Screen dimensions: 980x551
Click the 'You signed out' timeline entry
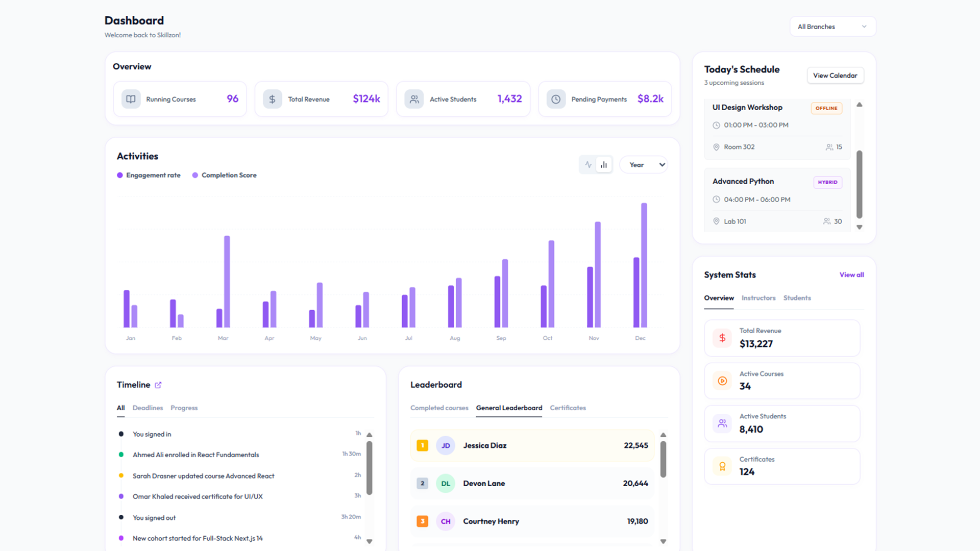point(154,518)
